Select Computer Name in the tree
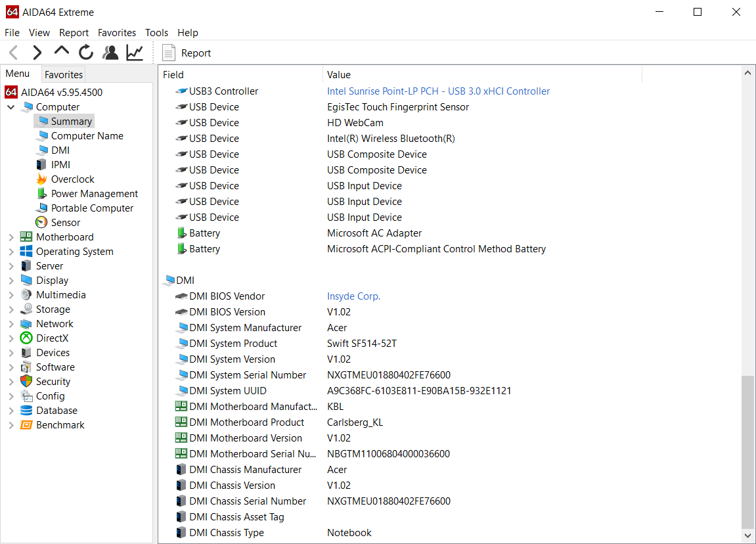 coord(87,135)
